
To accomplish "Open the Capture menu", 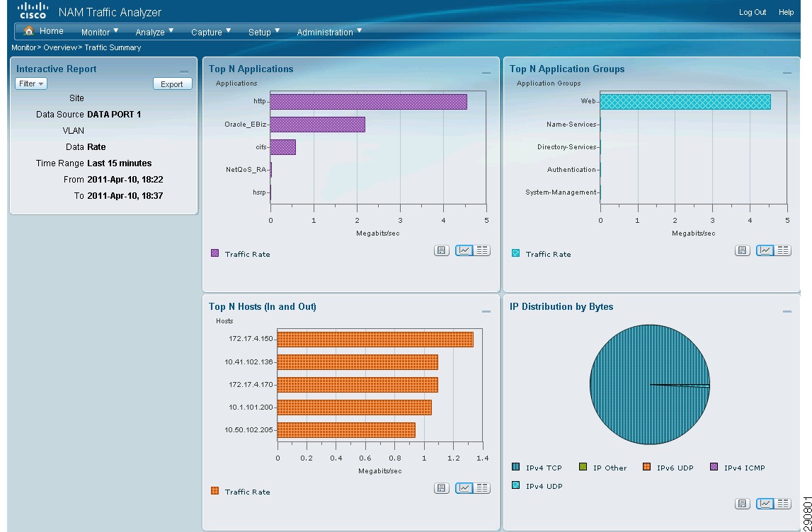I will pyautogui.click(x=211, y=32).
